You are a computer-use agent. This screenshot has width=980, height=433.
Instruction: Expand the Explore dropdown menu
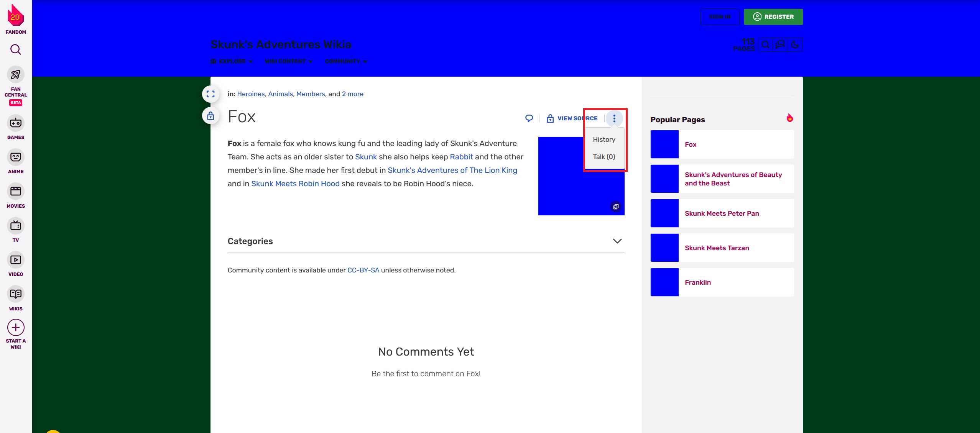[x=232, y=61]
